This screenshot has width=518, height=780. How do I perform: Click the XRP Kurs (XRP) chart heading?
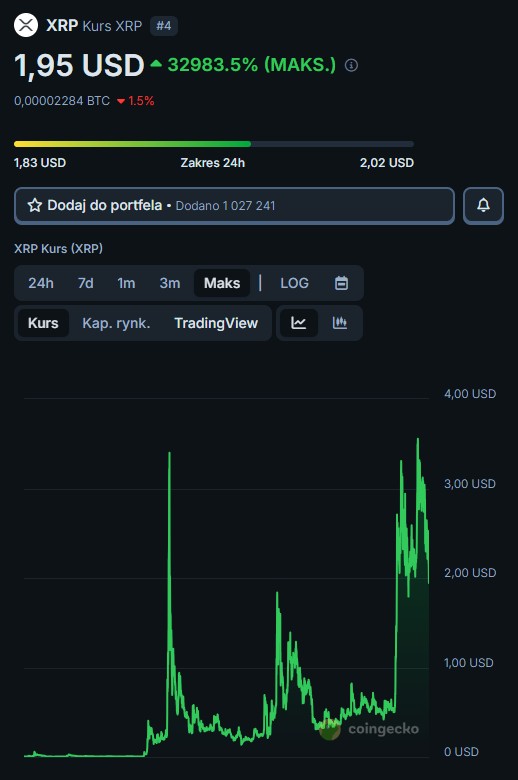58,248
